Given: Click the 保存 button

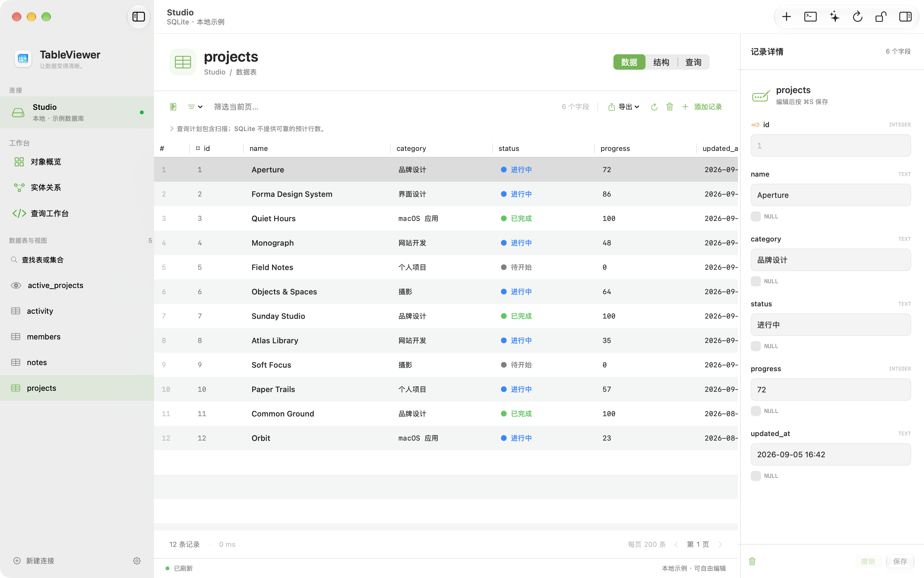Looking at the screenshot, I should click(x=900, y=561).
